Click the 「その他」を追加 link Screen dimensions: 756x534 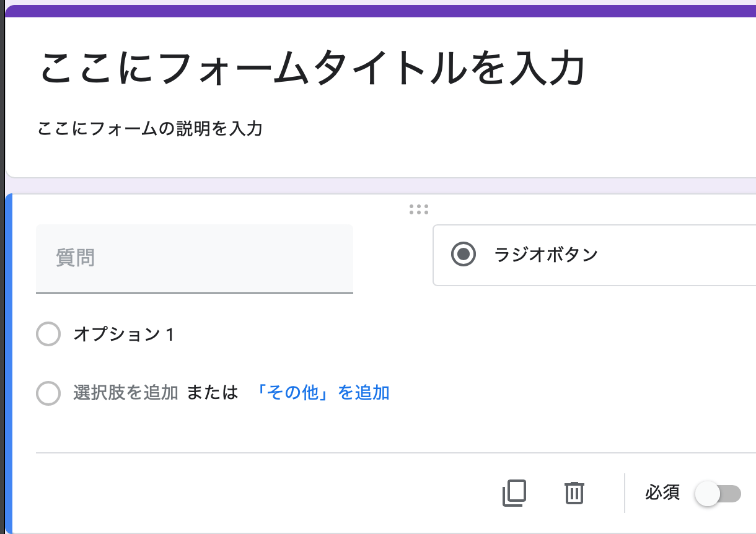[x=322, y=393]
